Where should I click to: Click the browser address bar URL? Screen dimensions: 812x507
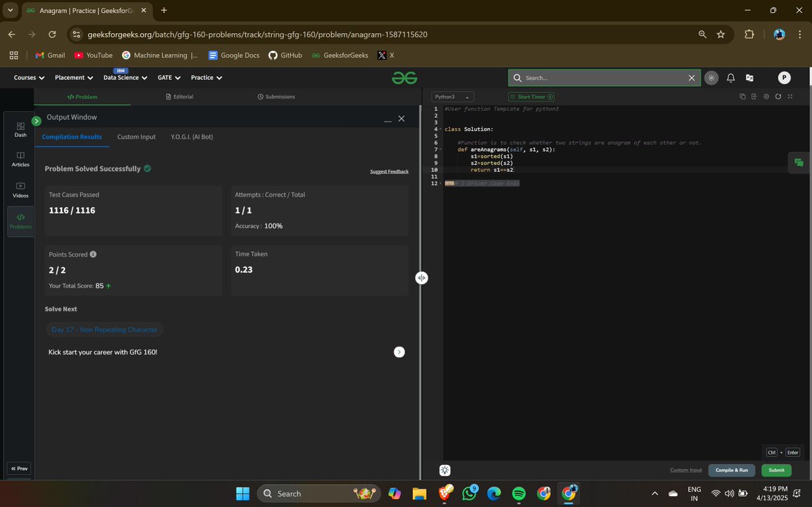tap(257, 35)
